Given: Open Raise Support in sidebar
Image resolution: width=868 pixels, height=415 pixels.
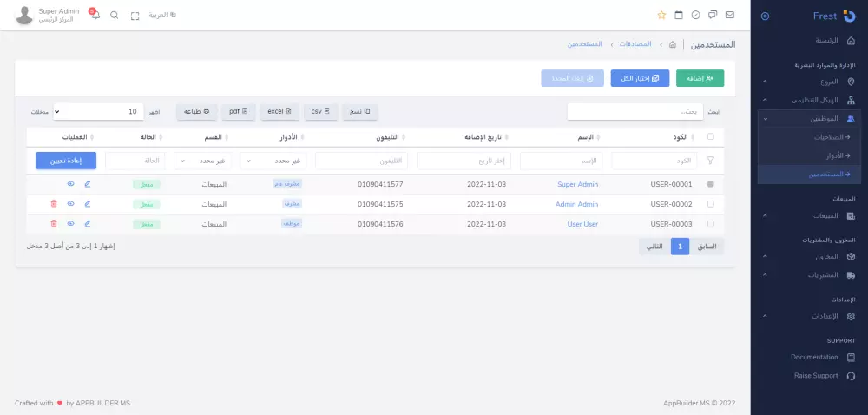Looking at the screenshot, I should pyautogui.click(x=809, y=376).
